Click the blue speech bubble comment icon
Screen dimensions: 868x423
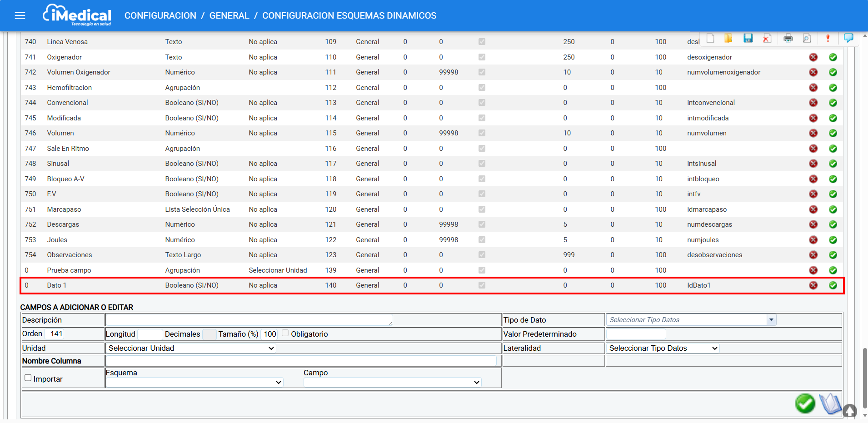(x=848, y=38)
